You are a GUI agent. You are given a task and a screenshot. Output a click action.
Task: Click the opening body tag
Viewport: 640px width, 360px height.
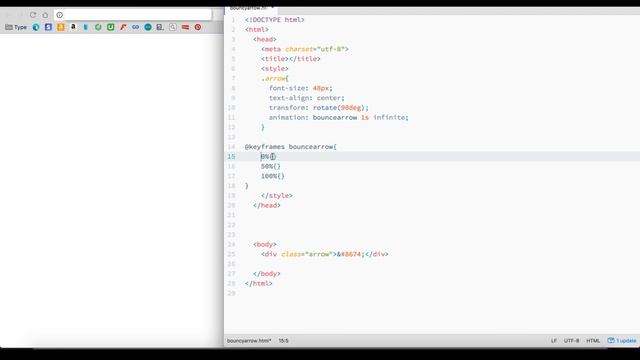(x=265, y=244)
